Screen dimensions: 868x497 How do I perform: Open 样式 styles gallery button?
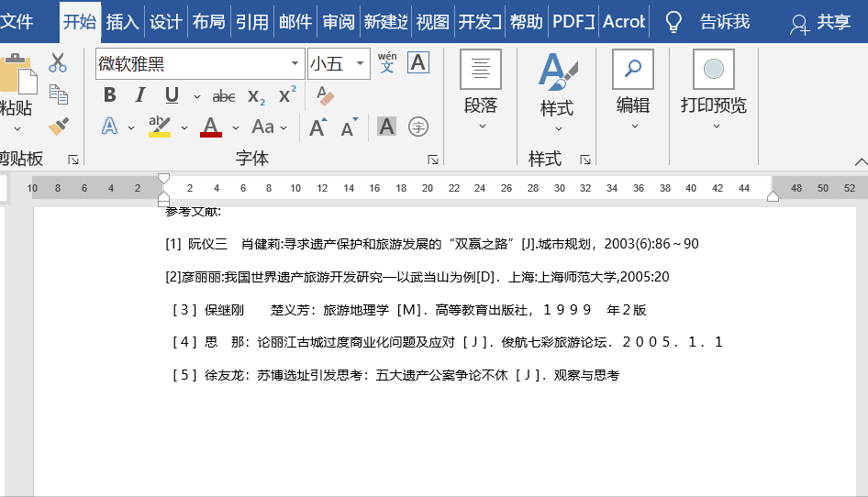tap(558, 92)
